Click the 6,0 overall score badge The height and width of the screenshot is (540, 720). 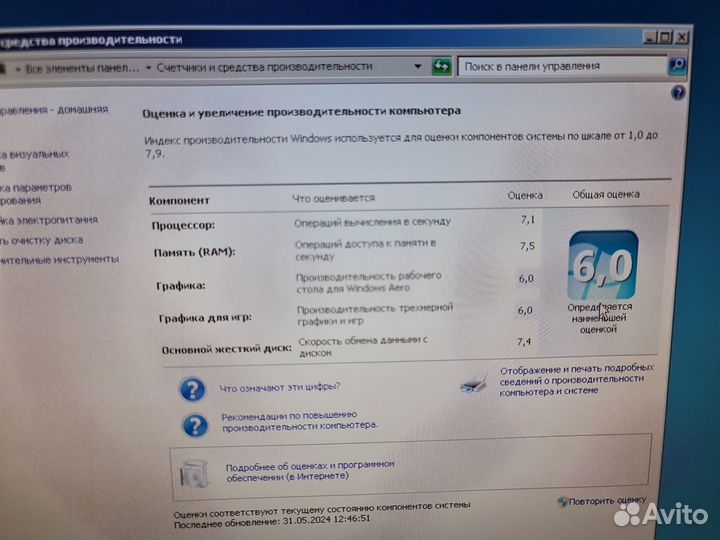603,265
